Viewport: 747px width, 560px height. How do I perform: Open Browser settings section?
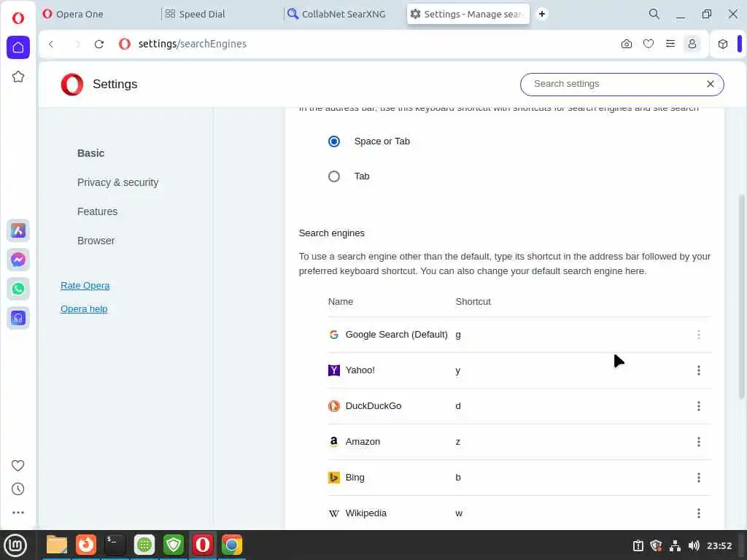pyautogui.click(x=96, y=241)
